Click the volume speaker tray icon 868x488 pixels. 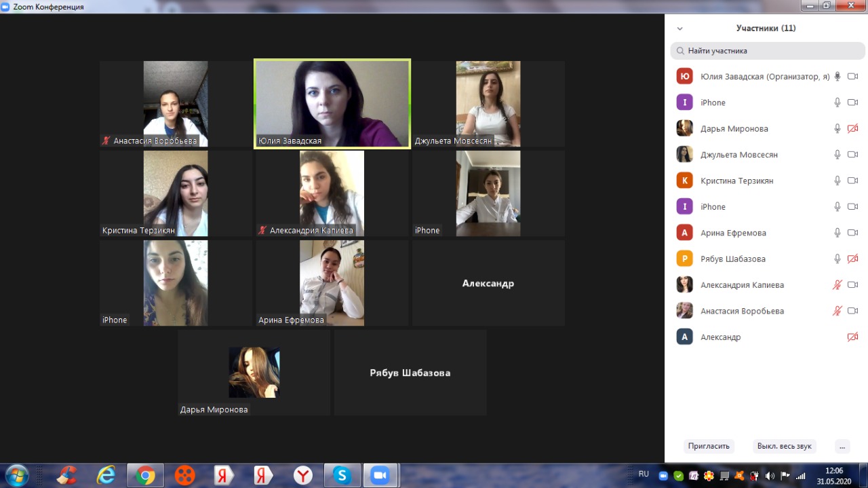pos(770,475)
